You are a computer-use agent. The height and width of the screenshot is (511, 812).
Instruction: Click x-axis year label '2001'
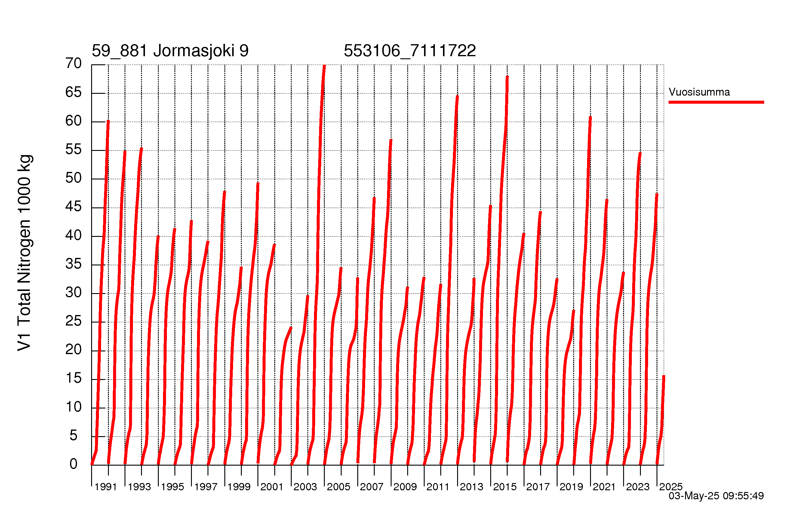(272, 487)
